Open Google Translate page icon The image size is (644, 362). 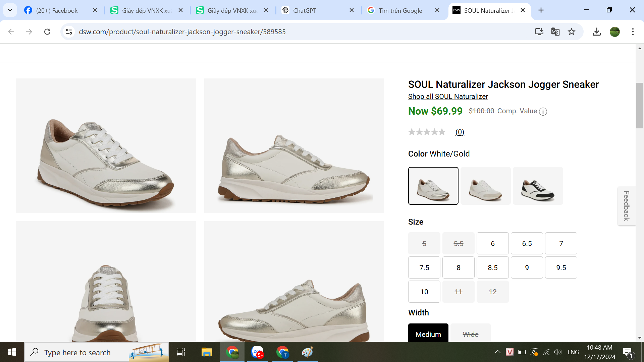pos(555,32)
